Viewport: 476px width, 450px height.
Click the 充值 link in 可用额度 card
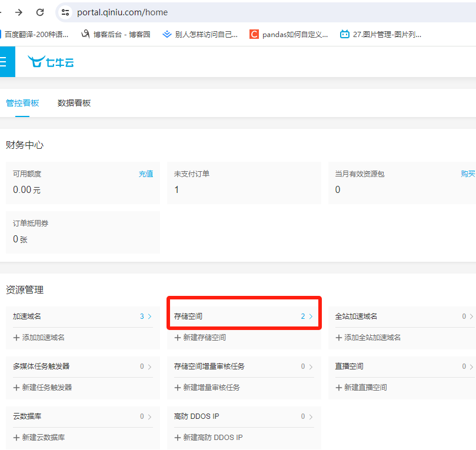146,174
